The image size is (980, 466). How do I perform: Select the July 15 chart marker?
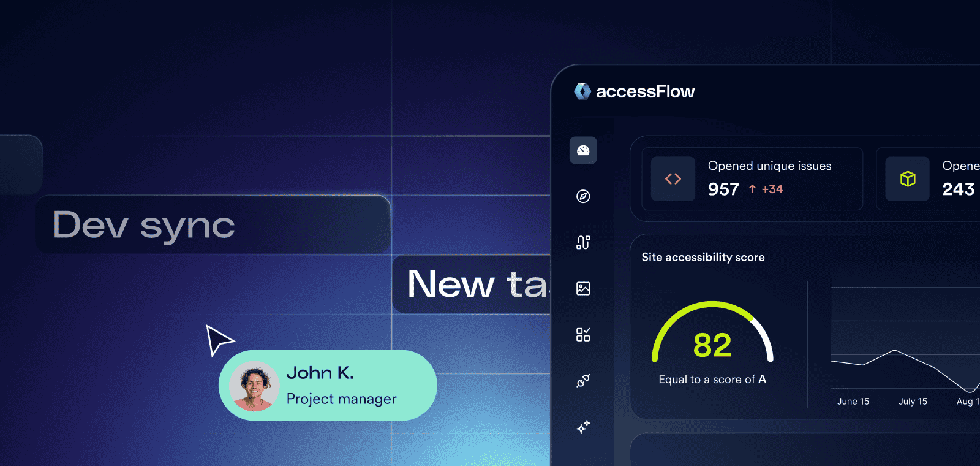[913, 402]
